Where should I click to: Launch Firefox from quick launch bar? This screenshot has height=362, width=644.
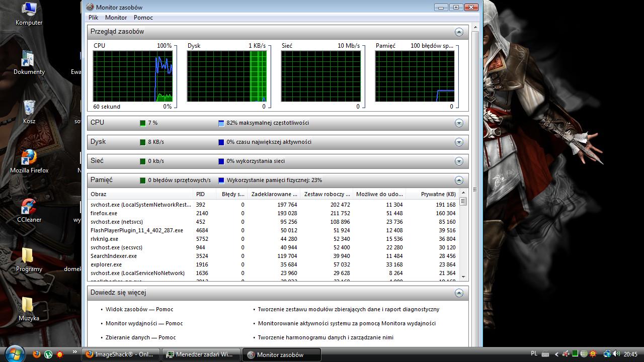coord(36,354)
